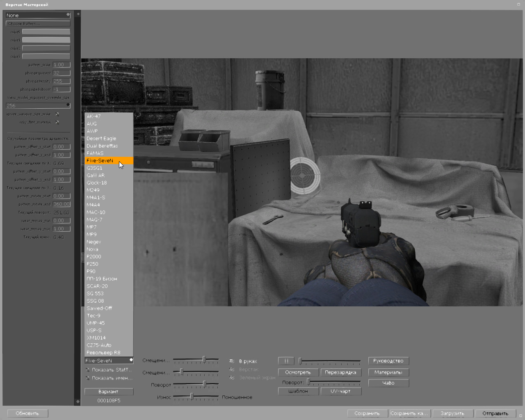Click the wear_remap_max value field
The image size is (525, 420).
pos(62,228)
